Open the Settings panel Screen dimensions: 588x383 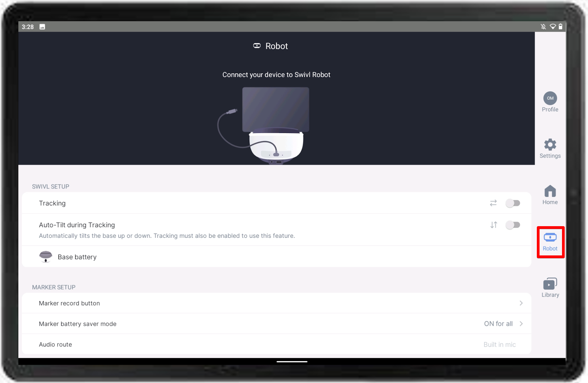click(550, 148)
